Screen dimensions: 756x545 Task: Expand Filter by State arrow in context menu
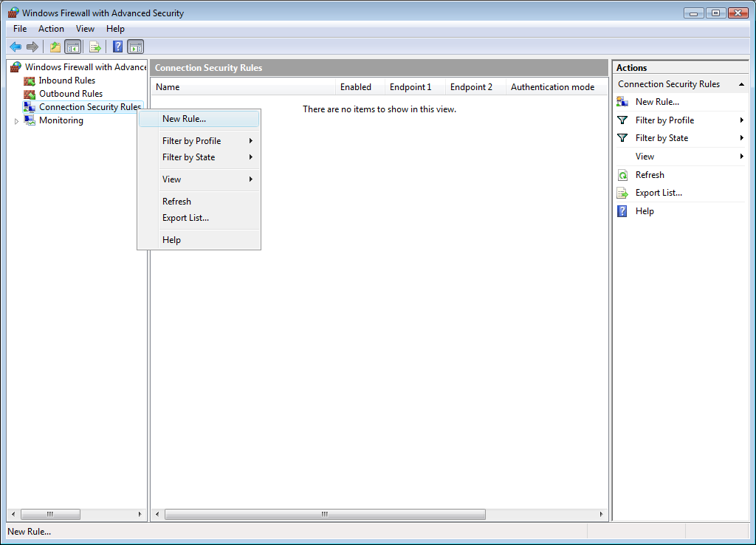(x=251, y=157)
